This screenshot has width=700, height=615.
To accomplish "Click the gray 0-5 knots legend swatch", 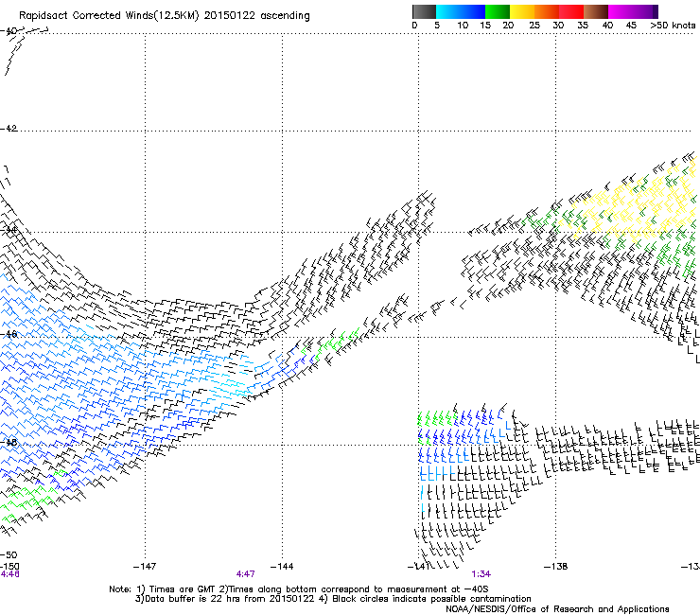I will [424, 11].
